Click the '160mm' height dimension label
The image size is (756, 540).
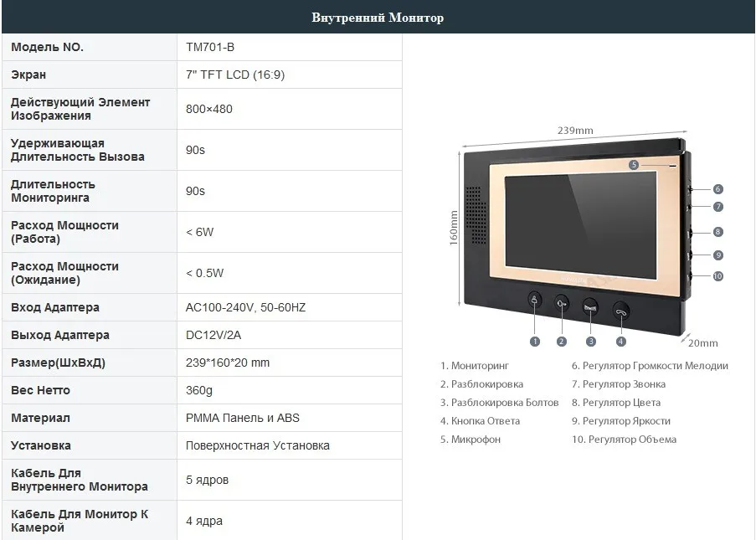454,228
